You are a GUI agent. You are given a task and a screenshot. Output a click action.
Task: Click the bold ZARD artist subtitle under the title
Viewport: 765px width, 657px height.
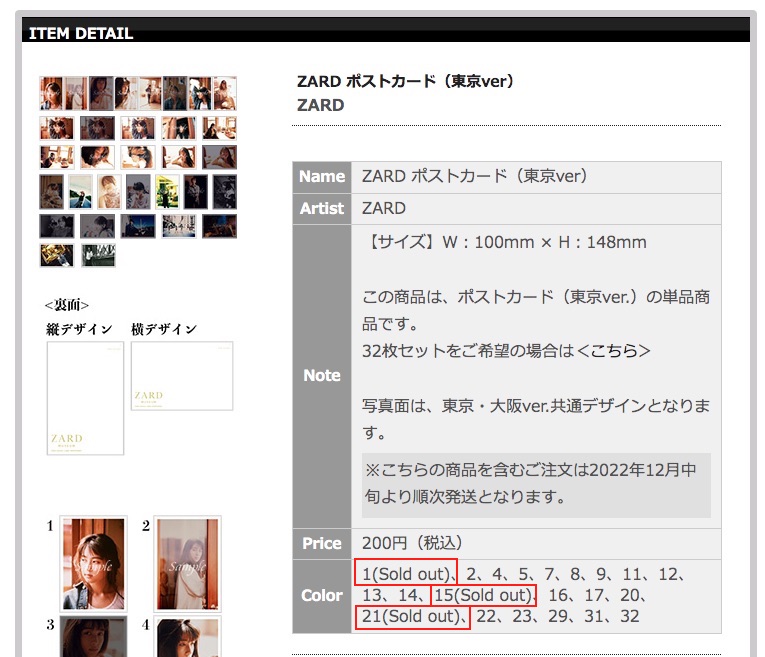321,105
